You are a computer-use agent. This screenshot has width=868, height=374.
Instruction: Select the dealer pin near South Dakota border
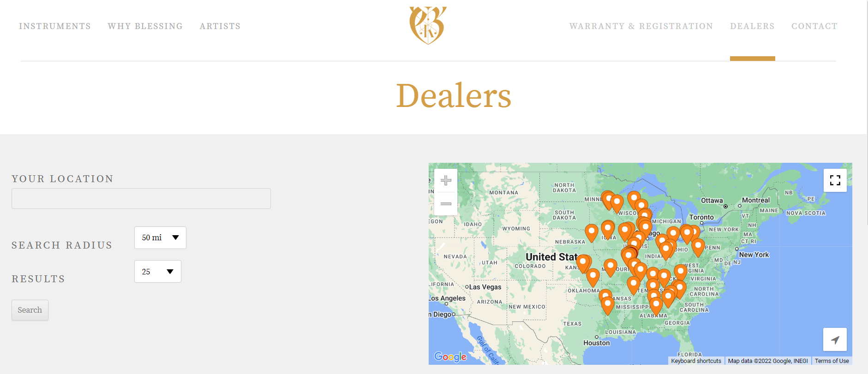click(592, 233)
